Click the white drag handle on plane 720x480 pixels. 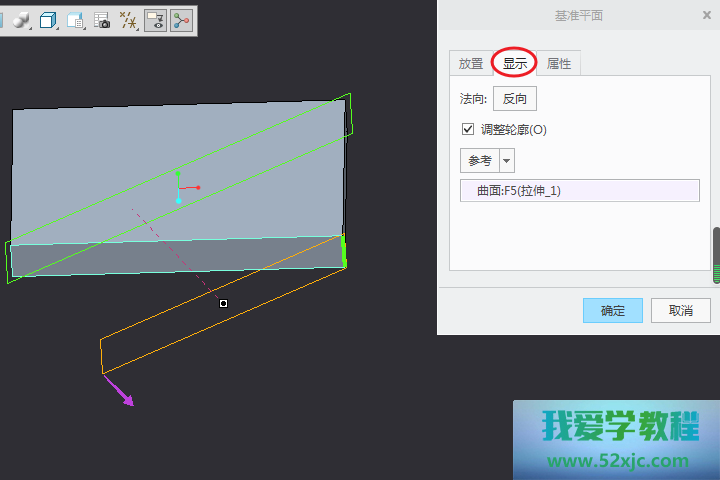click(224, 303)
